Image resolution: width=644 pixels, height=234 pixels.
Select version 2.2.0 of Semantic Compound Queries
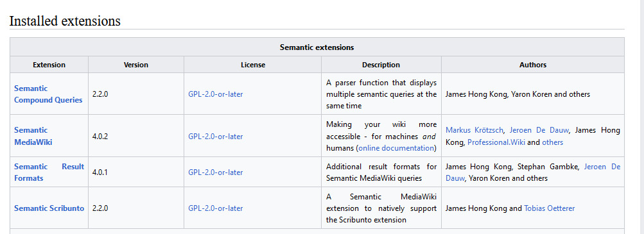point(100,94)
